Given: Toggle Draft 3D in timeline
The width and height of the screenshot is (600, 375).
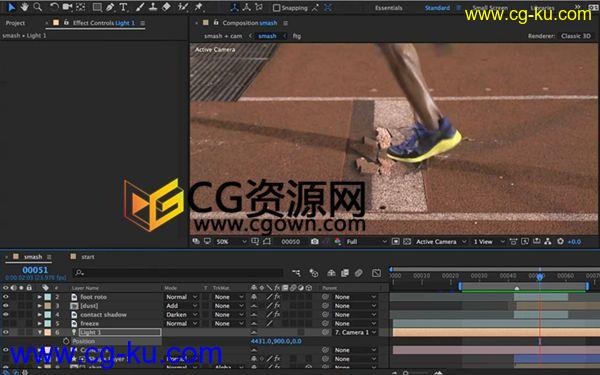Looking at the screenshot, I should (x=314, y=273).
